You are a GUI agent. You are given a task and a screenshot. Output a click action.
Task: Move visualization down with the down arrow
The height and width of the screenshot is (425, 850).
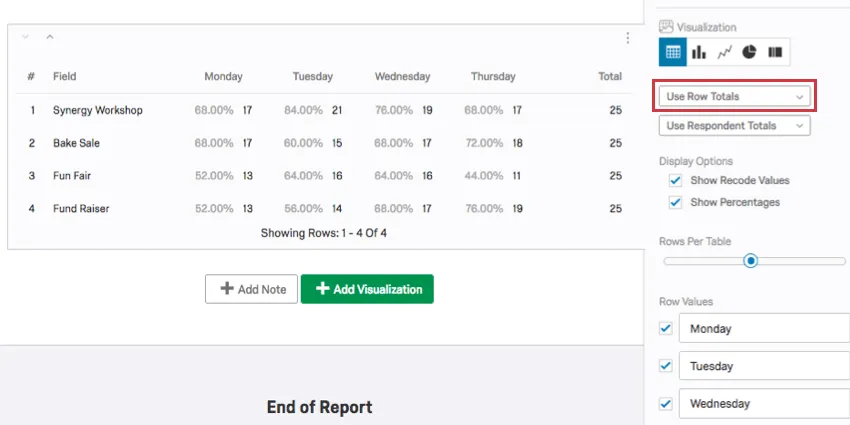point(25,38)
